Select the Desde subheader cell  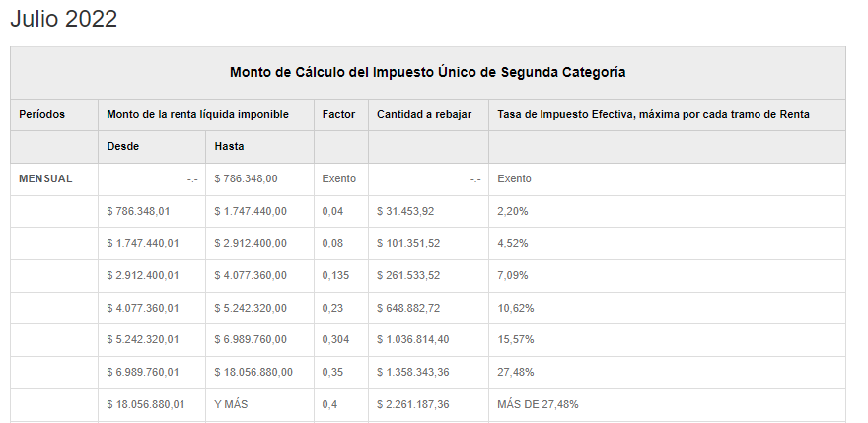pyautogui.click(x=123, y=146)
